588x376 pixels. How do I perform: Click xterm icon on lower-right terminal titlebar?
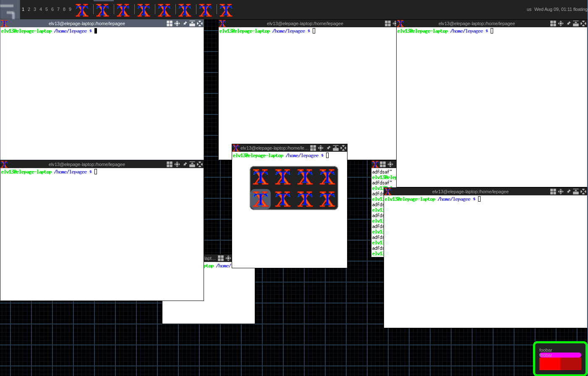387,192
